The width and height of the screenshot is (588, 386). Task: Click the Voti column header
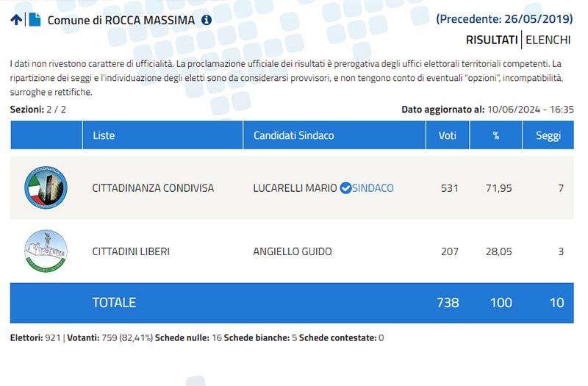[x=448, y=135]
